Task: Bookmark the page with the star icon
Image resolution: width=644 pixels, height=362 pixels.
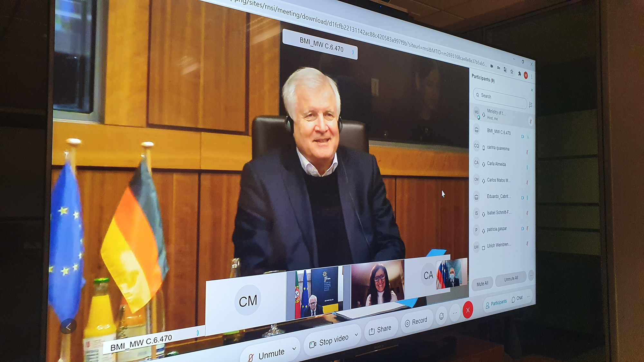Action: pos(512,71)
